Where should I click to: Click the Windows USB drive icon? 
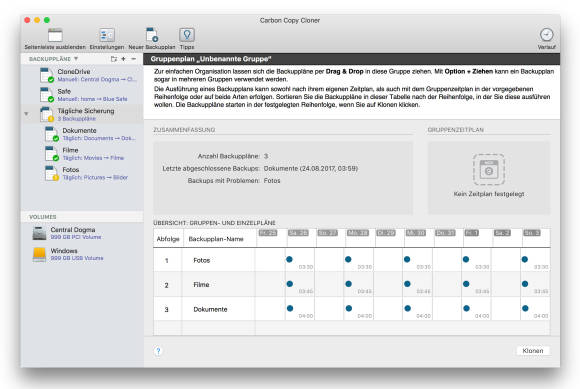click(x=39, y=254)
